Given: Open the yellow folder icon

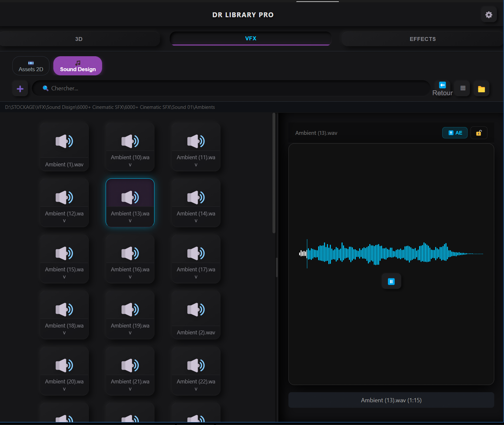Looking at the screenshot, I should click(481, 89).
